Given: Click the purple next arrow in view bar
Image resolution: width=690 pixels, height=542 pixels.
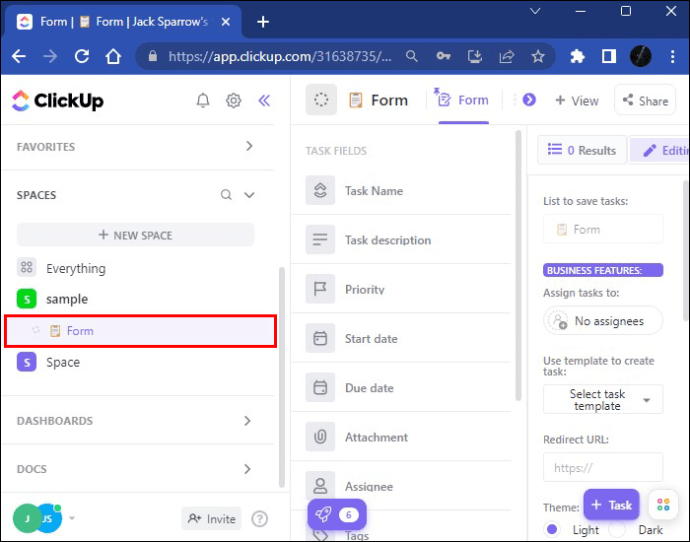Looking at the screenshot, I should (x=529, y=100).
